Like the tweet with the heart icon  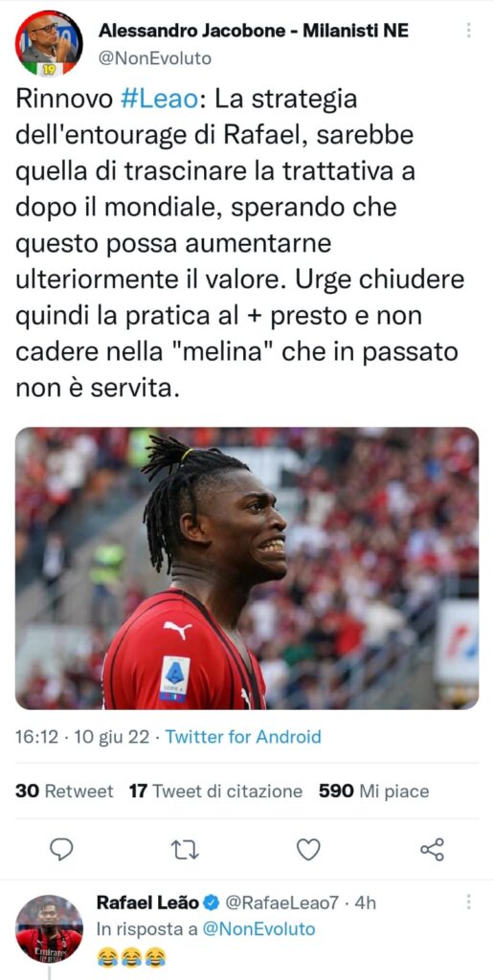point(307,850)
